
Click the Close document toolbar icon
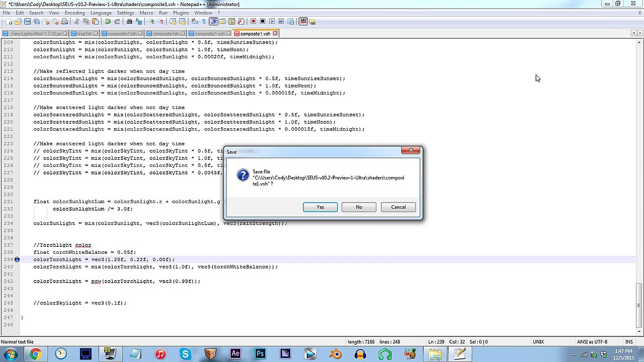click(46, 22)
